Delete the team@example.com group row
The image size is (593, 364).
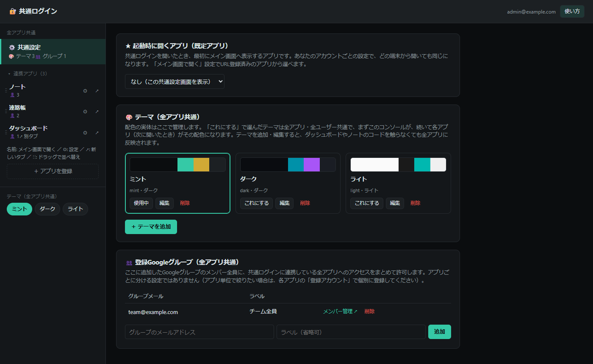pyautogui.click(x=369, y=312)
